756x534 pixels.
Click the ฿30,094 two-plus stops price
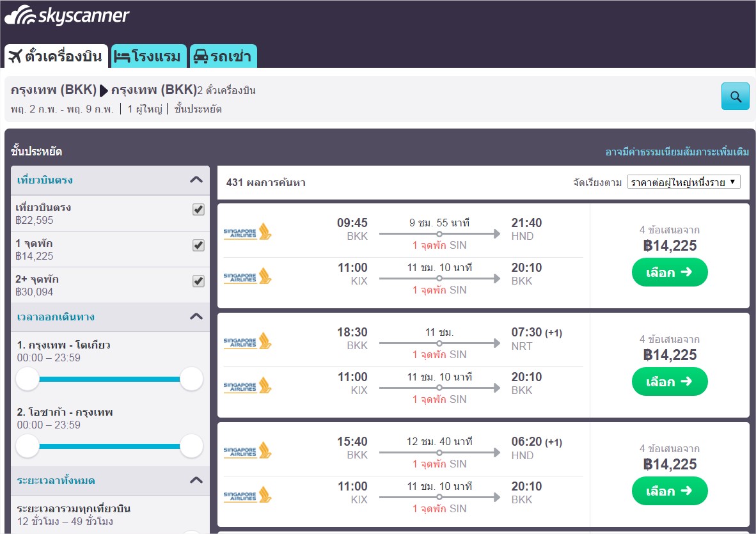click(35, 292)
